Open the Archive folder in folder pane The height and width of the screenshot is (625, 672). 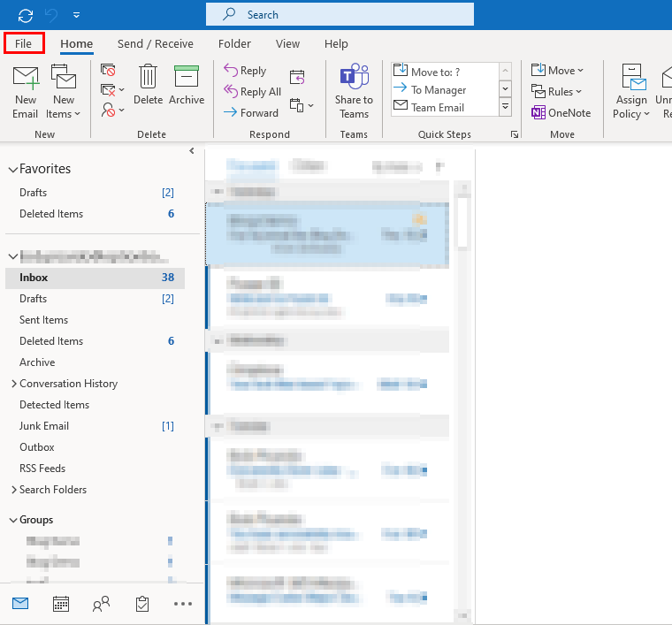click(95, 362)
